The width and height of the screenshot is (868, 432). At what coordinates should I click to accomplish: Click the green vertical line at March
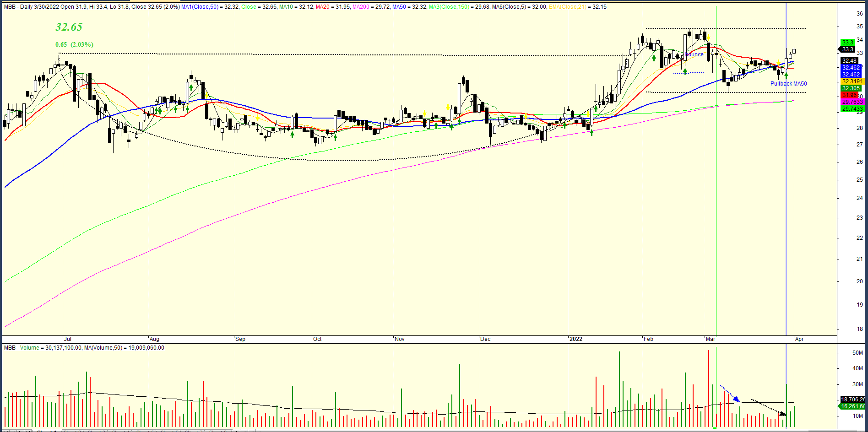point(716,183)
